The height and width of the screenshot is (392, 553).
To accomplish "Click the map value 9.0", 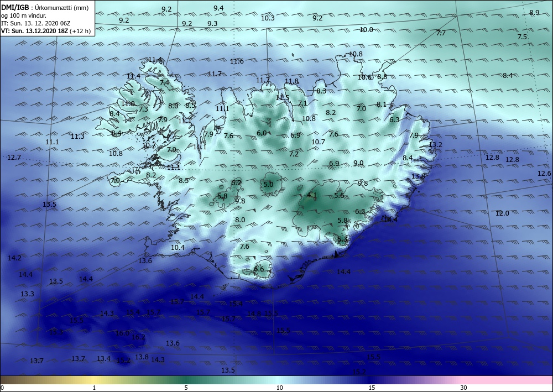I will [x=358, y=163].
